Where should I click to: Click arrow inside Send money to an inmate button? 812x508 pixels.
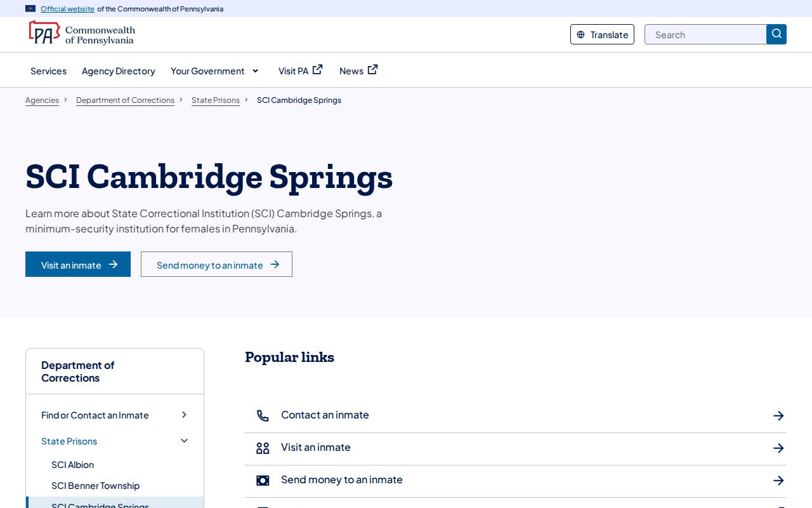click(x=275, y=265)
